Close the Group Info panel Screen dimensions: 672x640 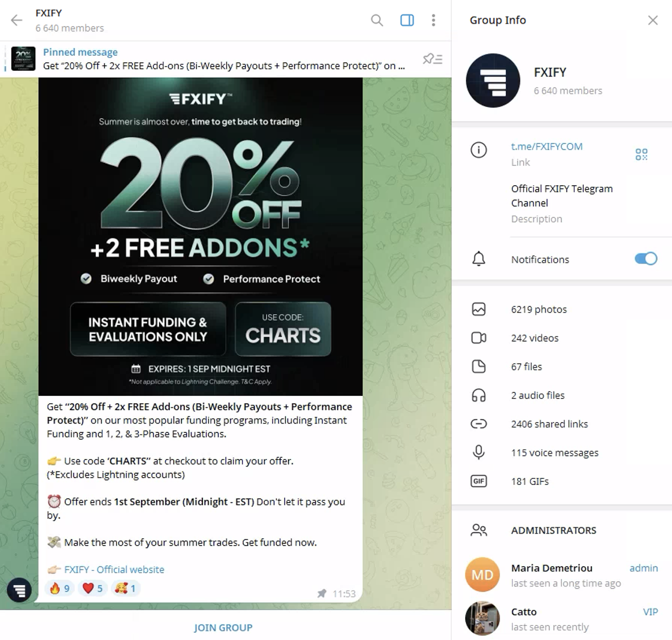tap(653, 20)
